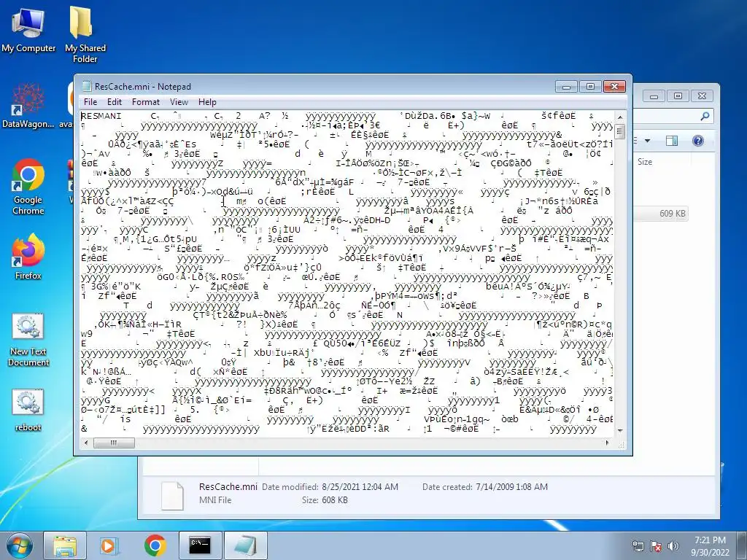Click the Notepad title bar icon

(87, 86)
